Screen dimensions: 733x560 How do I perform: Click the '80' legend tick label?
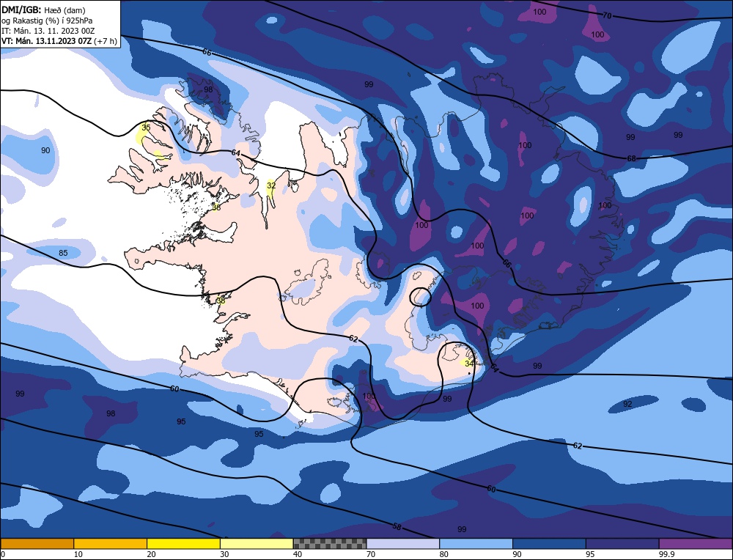[443, 554]
